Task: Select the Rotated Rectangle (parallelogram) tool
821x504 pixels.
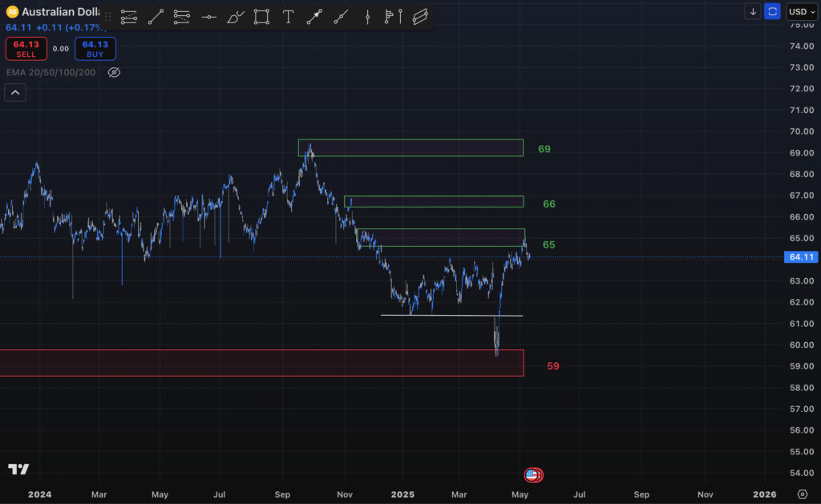Action: click(419, 17)
